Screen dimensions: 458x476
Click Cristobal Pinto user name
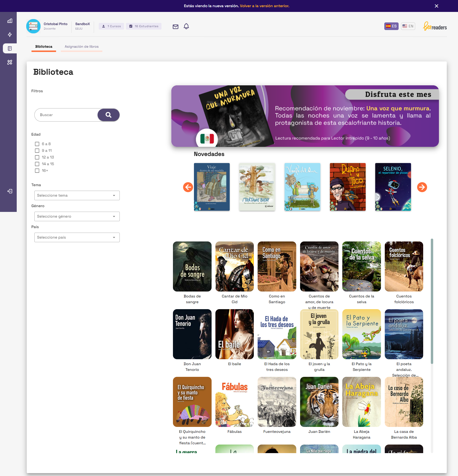(55, 24)
